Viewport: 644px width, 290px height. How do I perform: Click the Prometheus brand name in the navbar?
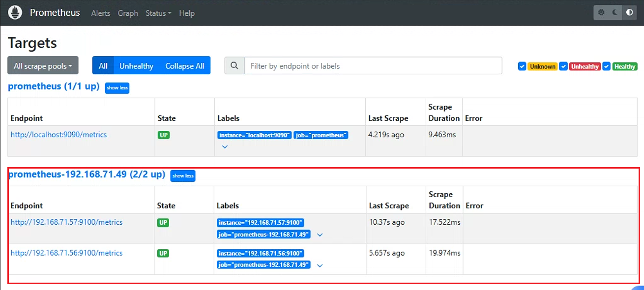click(x=55, y=13)
